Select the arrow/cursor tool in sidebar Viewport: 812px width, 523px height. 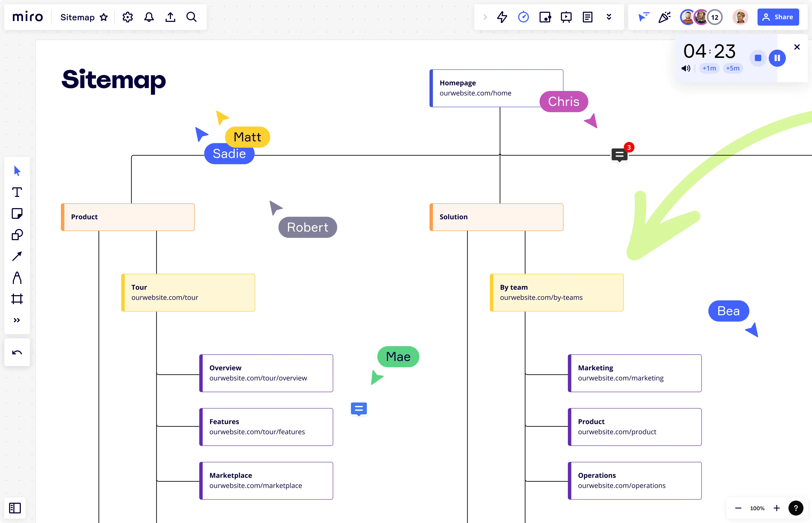tap(17, 171)
